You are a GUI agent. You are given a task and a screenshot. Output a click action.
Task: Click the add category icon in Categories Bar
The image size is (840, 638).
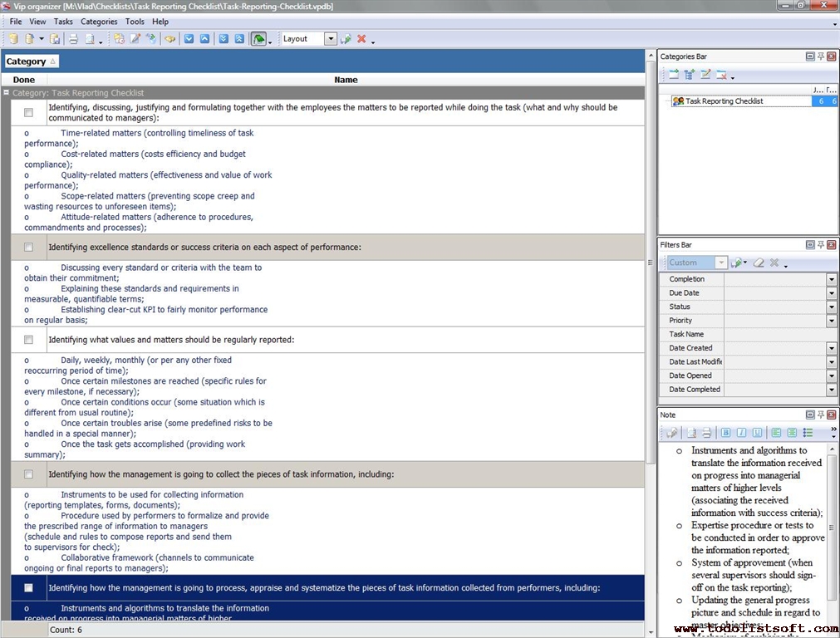673,75
